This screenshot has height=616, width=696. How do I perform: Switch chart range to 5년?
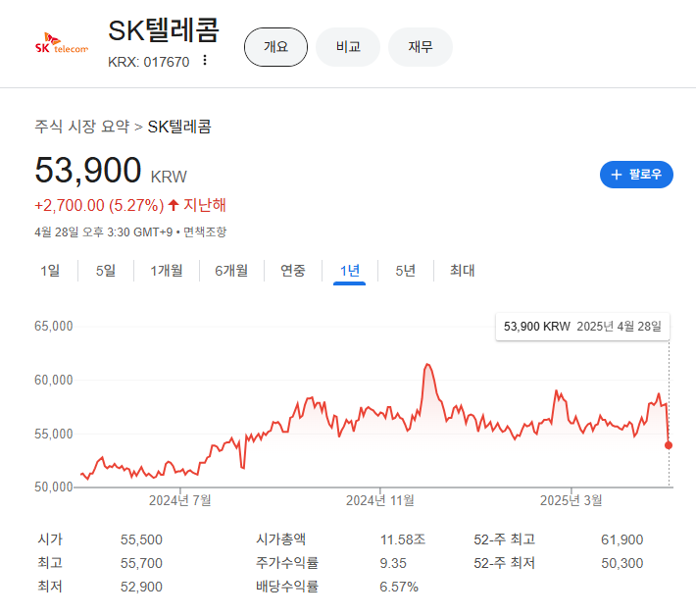click(405, 271)
